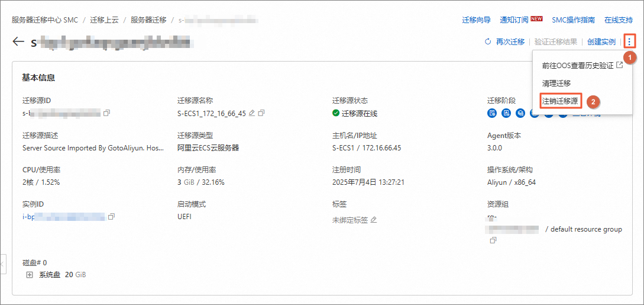This screenshot has width=644, height=305.
Task: Edit the 未绑定标签 tag
Action: (373, 220)
